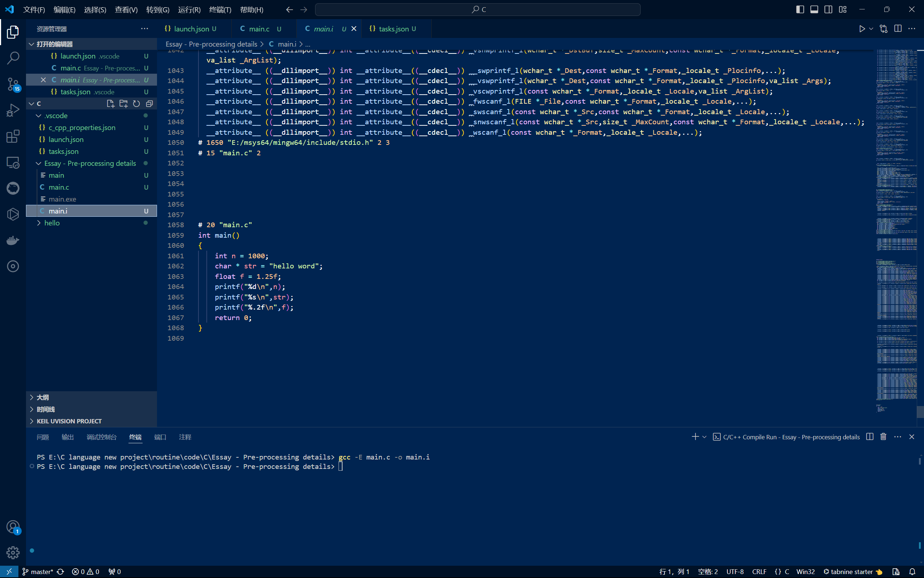Split the editor to the right
Screen dimensions: 924x578
pyautogui.click(x=898, y=29)
